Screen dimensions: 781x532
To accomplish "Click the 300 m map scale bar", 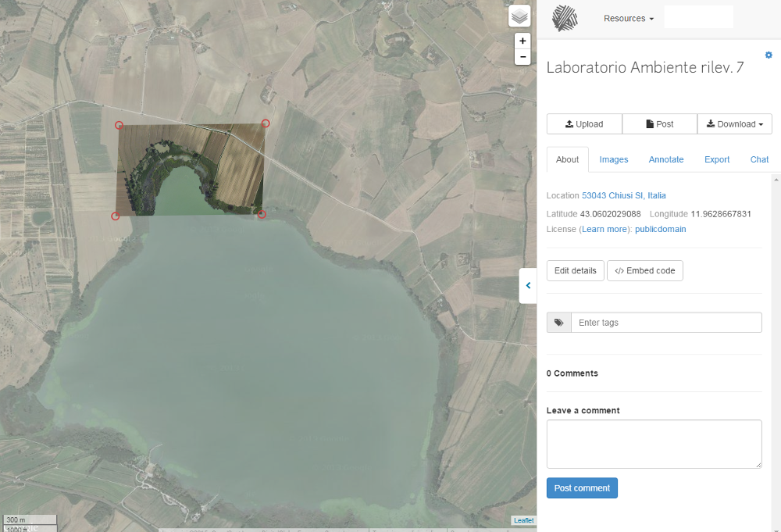I will pyautogui.click(x=29, y=520).
